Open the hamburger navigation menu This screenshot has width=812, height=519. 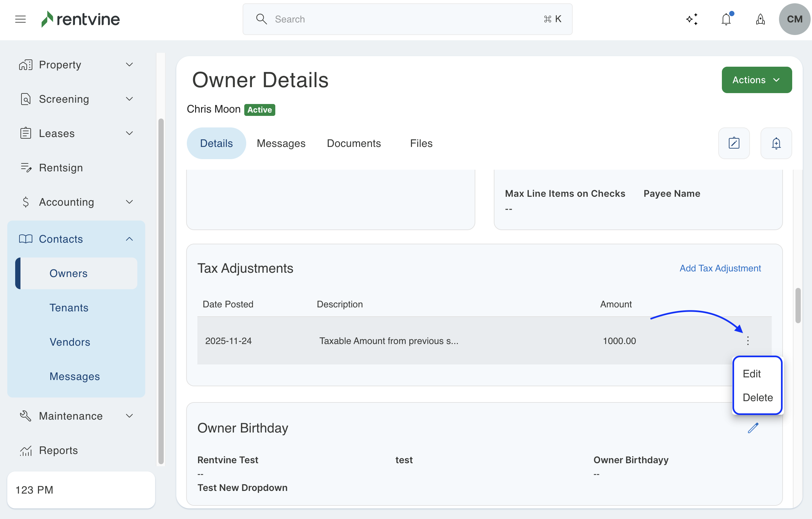(x=20, y=19)
